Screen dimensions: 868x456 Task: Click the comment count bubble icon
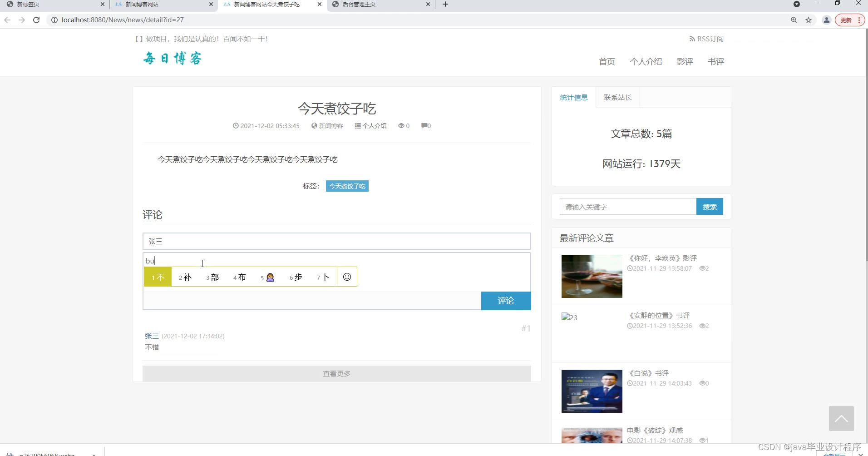point(424,126)
